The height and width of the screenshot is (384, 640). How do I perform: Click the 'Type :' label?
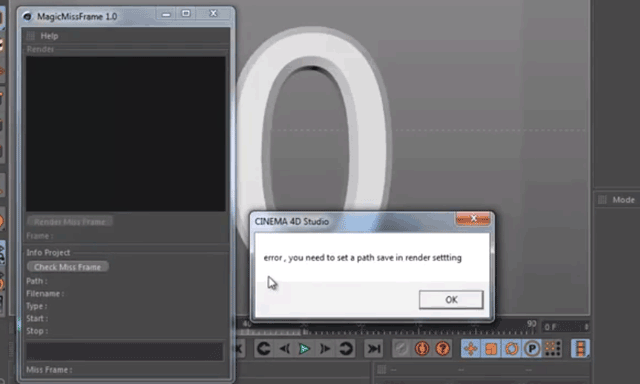tap(37, 306)
